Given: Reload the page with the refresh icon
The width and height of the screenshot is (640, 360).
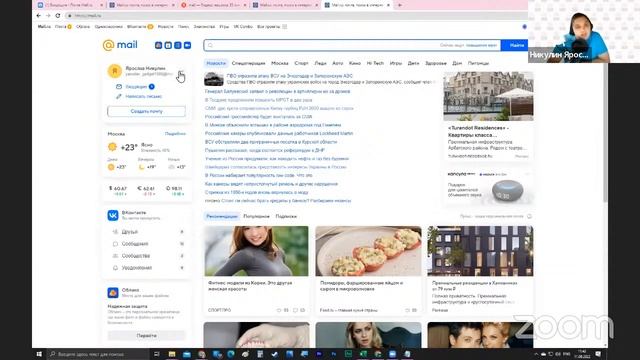Looking at the screenshot, I should [58, 16].
